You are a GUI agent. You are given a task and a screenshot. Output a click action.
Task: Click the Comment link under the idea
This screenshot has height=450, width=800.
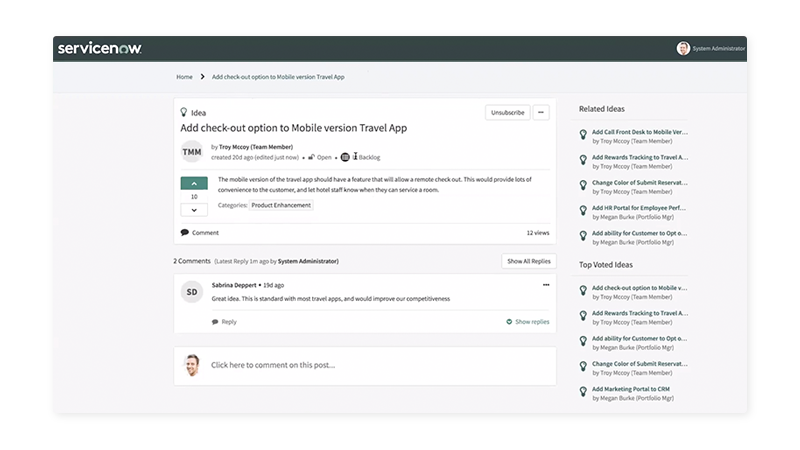coord(205,233)
